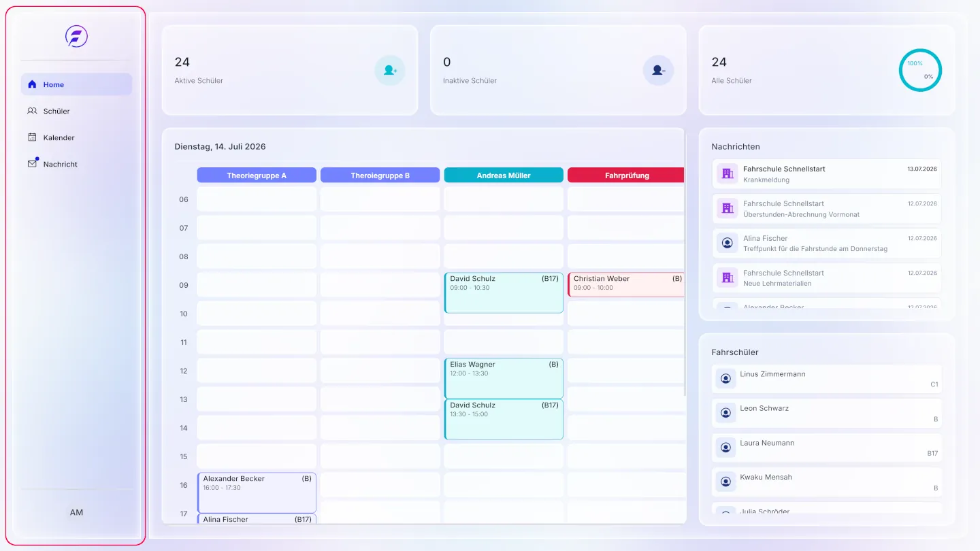Open Alexander Becker's 16:00 - 17:30 theory entry

257,492
